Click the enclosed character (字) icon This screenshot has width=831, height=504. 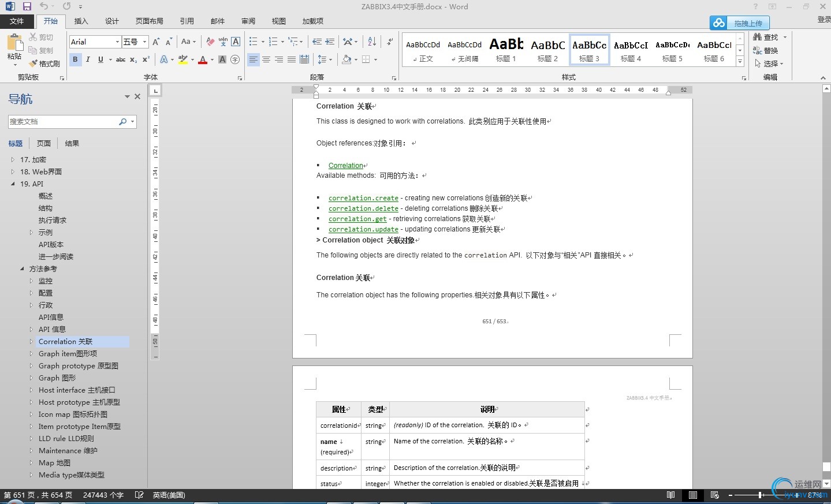pyautogui.click(x=235, y=59)
